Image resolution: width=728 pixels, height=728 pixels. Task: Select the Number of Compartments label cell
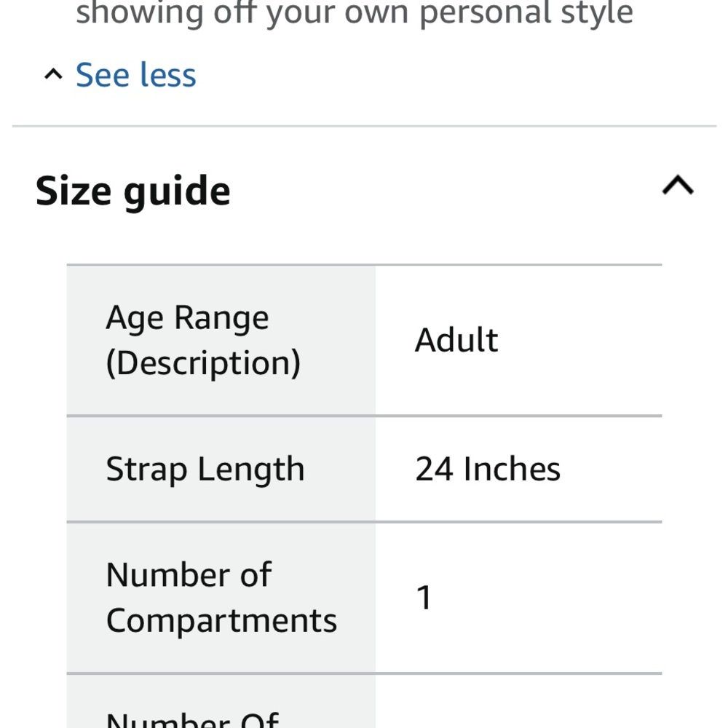(221, 598)
